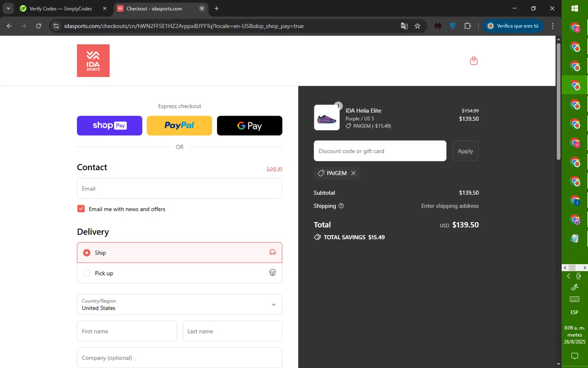Click the page vertical scrollbar thumb
The width and height of the screenshot is (588, 368).
[x=559, y=101]
